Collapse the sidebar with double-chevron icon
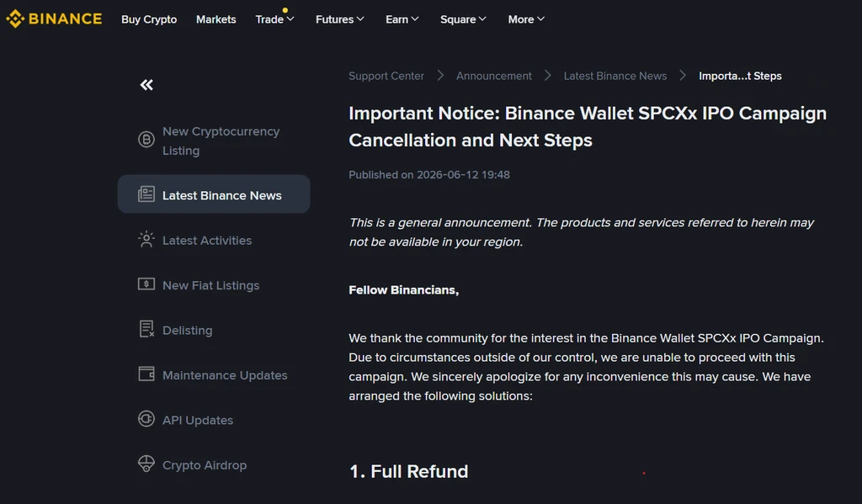 coord(146,85)
